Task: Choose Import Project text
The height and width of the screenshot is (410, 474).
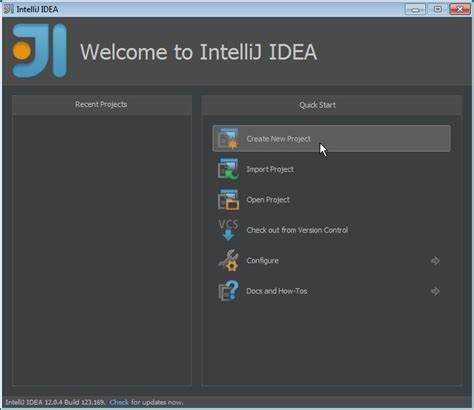Action: click(x=270, y=169)
